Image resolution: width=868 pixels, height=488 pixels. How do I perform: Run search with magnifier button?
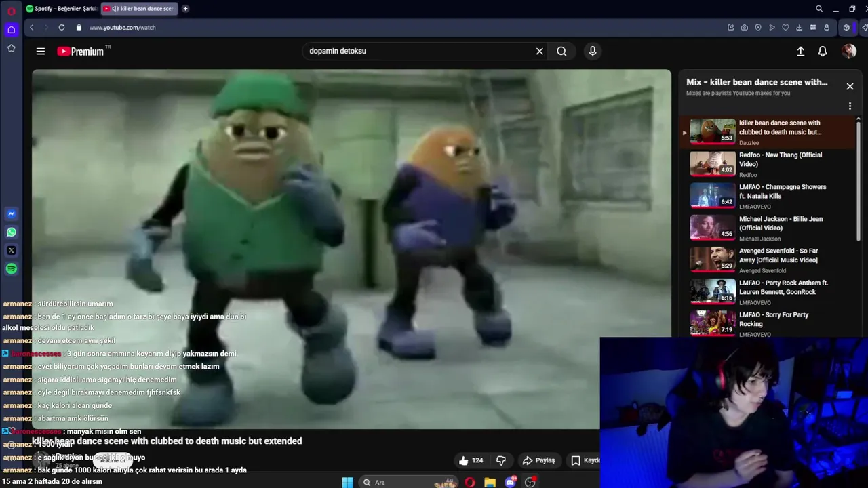561,52
